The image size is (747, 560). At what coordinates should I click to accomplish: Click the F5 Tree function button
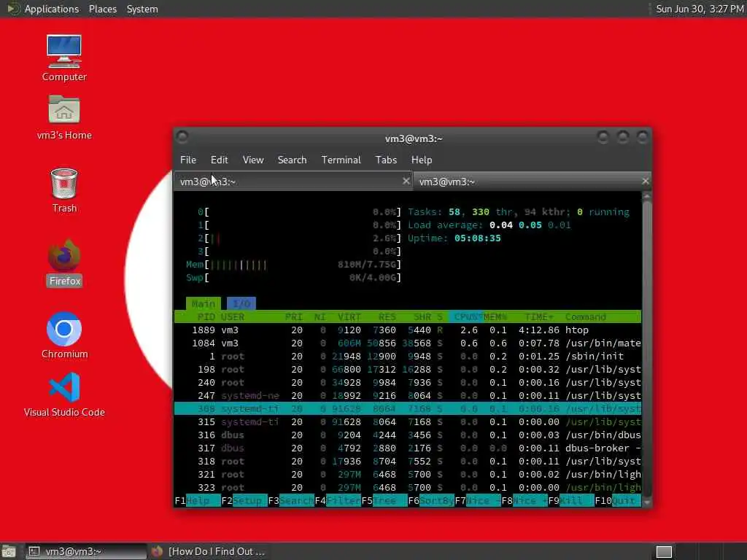tap(384, 500)
